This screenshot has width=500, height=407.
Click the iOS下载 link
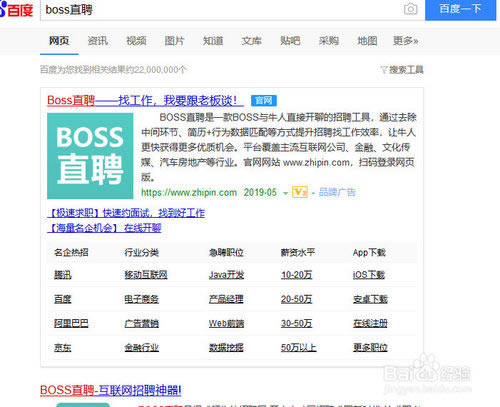point(369,275)
